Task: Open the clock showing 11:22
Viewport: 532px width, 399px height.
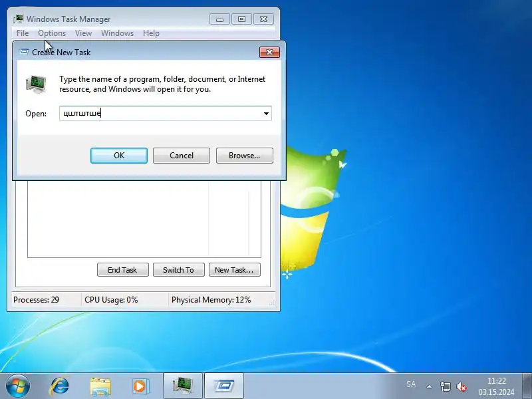Action: point(496,386)
